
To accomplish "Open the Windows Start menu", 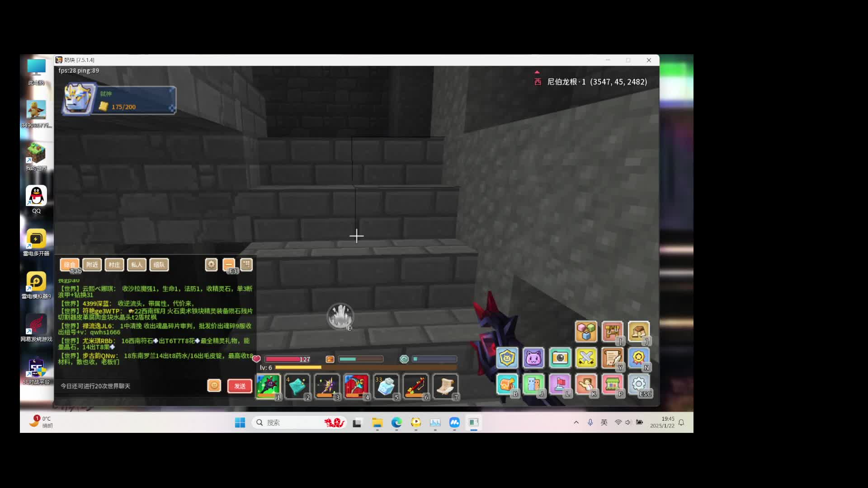I will coord(240,422).
